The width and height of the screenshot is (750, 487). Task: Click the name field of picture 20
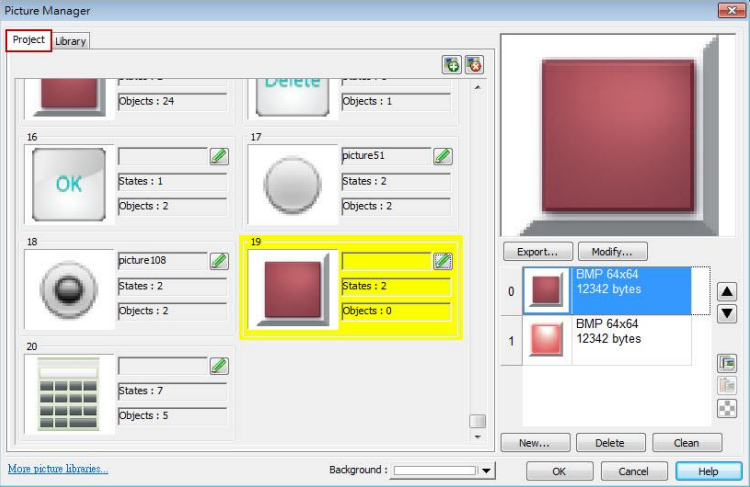pyautogui.click(x=163, y=366)
